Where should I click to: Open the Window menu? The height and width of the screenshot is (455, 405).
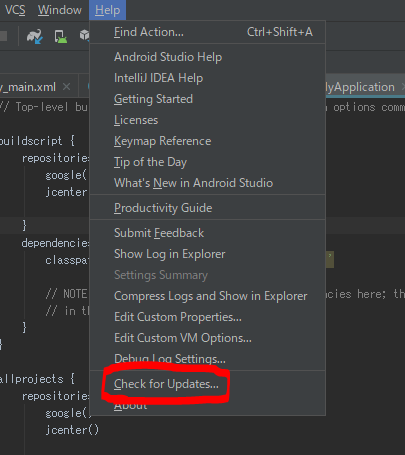tap(60, 10)
